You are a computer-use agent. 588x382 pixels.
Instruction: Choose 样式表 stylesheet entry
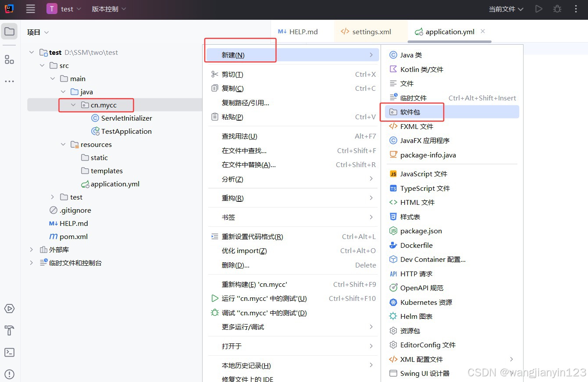(452, 217)
